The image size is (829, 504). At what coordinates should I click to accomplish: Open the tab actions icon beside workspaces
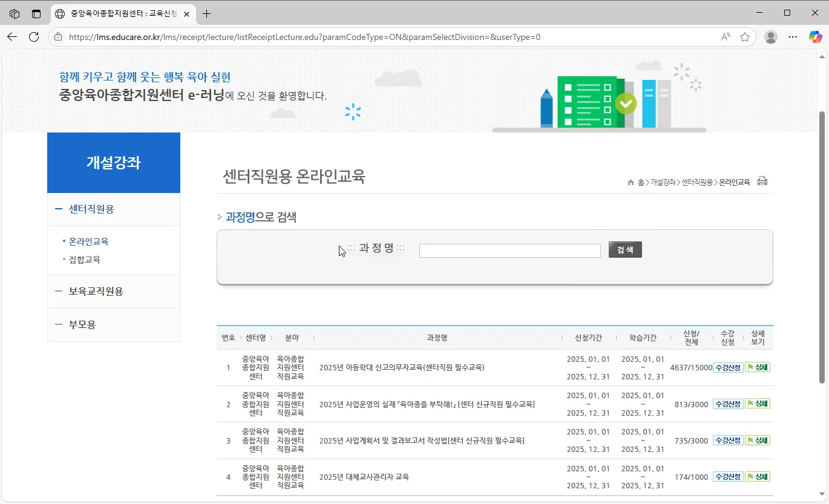point(36,13)
